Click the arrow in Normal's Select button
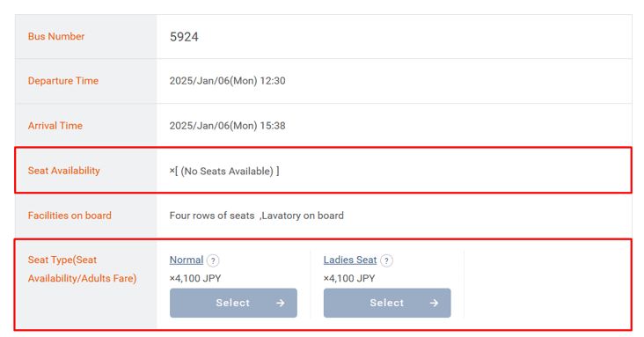 (280, 303)
